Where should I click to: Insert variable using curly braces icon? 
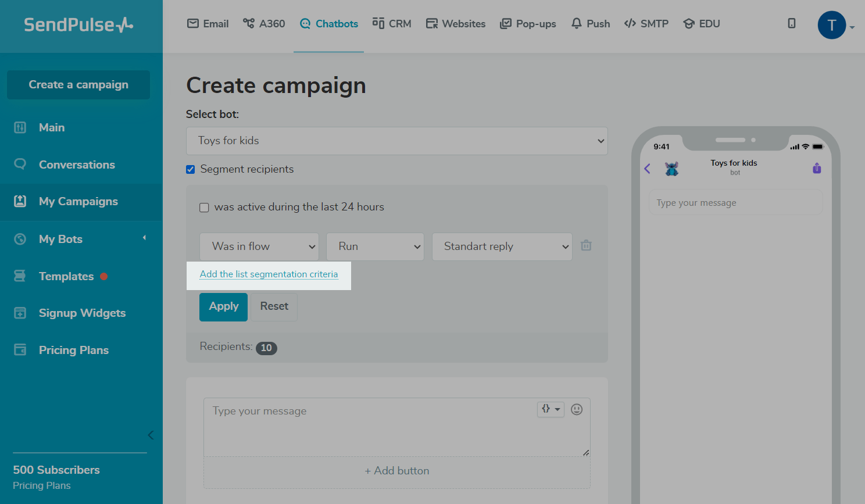[550, 409]
